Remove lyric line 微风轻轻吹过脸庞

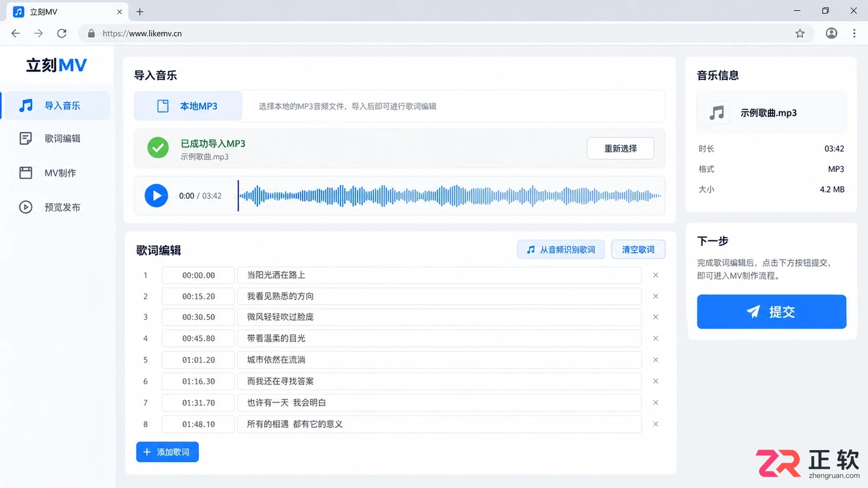tap(656, 317)
